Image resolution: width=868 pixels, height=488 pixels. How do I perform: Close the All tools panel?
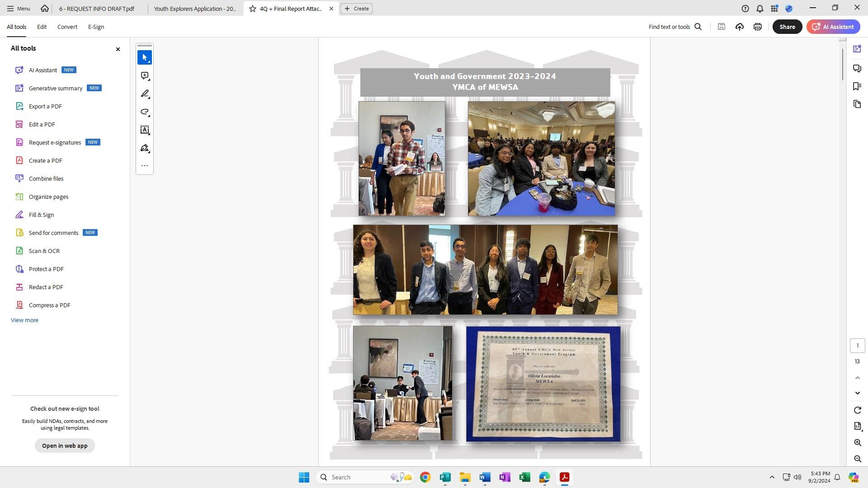click(118, 49)
